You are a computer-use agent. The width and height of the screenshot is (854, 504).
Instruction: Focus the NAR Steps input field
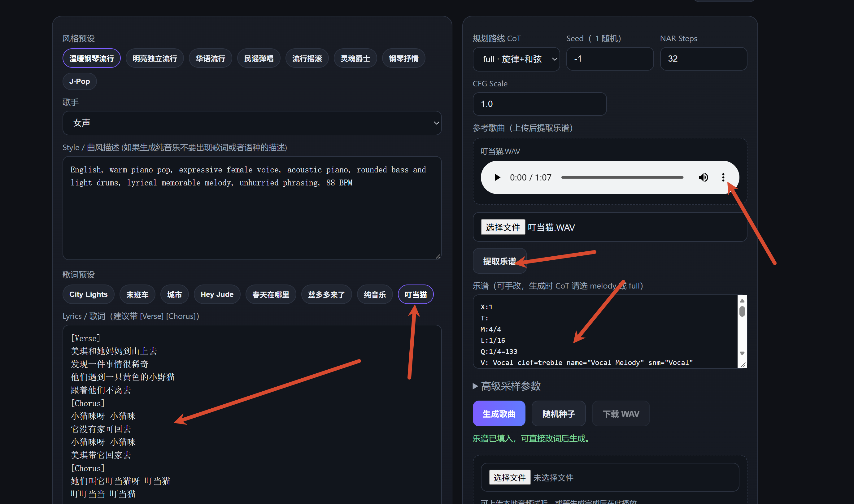tap(703, 59)
